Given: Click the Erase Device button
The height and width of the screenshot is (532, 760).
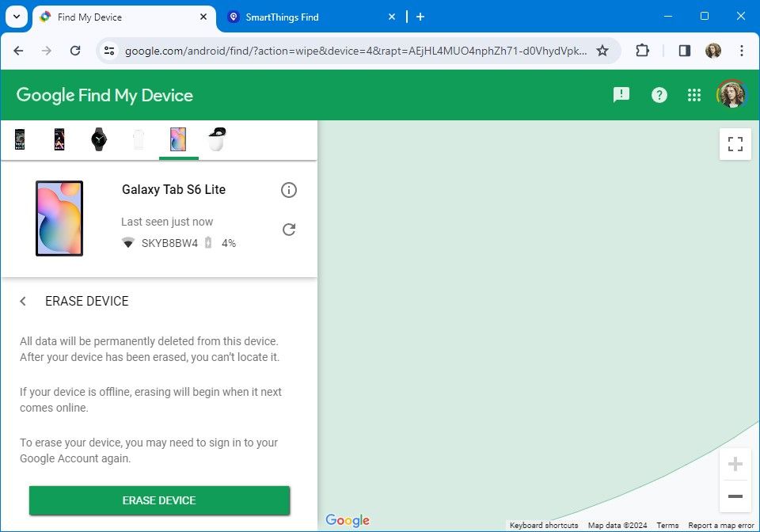Looking at the screenshot, I should (x=158, y=500).
